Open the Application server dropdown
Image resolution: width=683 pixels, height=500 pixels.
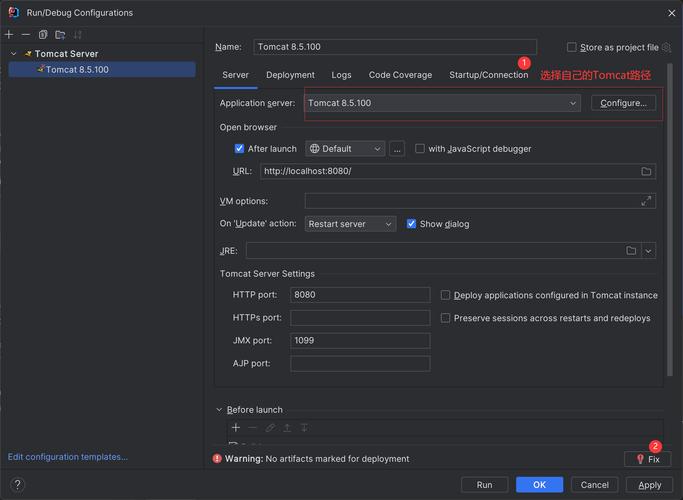pyautogui.click(x=443, y=103)
